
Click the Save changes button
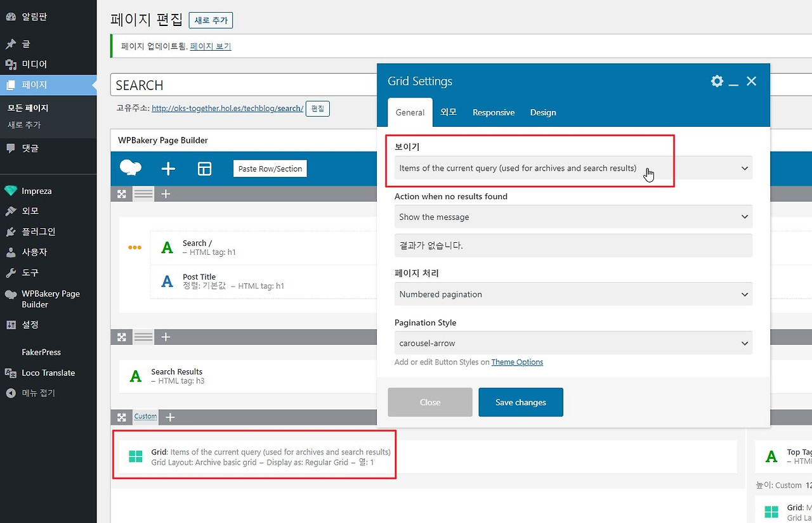[521, 402]
